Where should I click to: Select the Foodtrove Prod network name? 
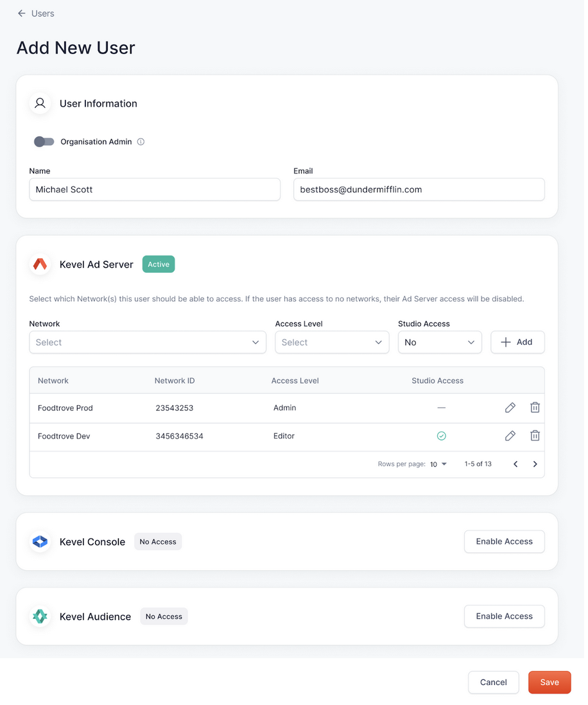coord(65,408)
